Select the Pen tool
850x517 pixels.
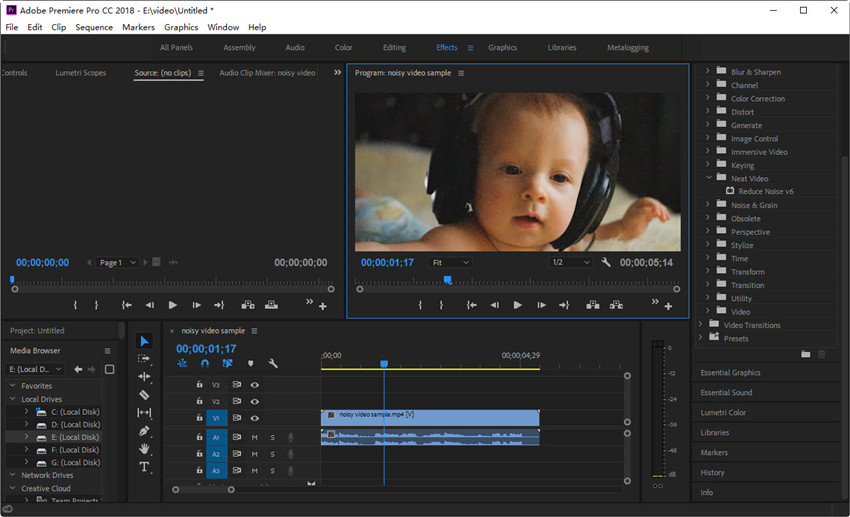(144, 431)
